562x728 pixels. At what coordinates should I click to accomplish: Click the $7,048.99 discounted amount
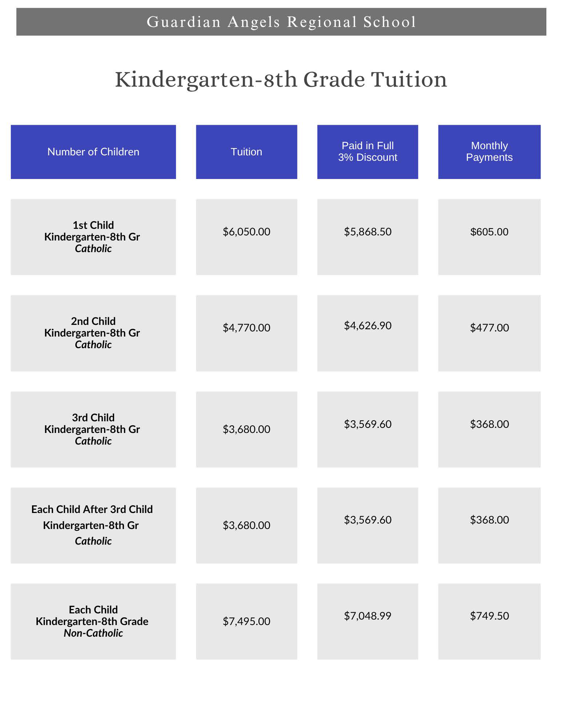coord(368,616)
